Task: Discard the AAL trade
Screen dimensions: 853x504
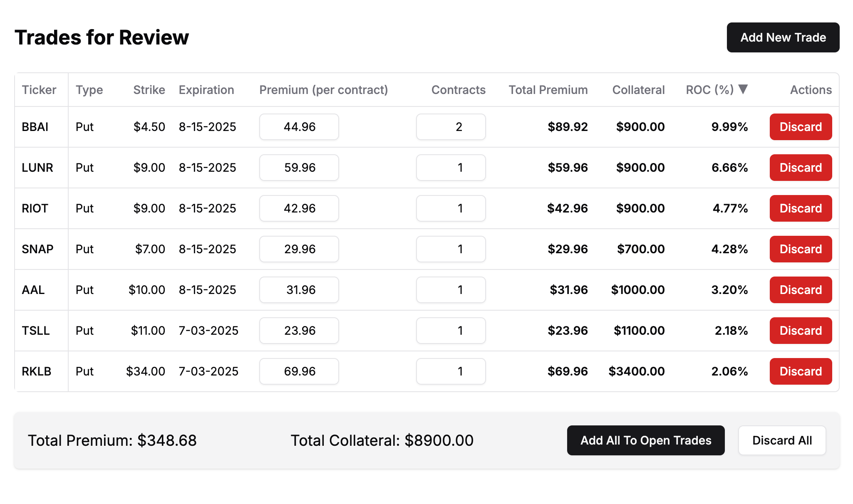Action: click(x=800, y=290)
